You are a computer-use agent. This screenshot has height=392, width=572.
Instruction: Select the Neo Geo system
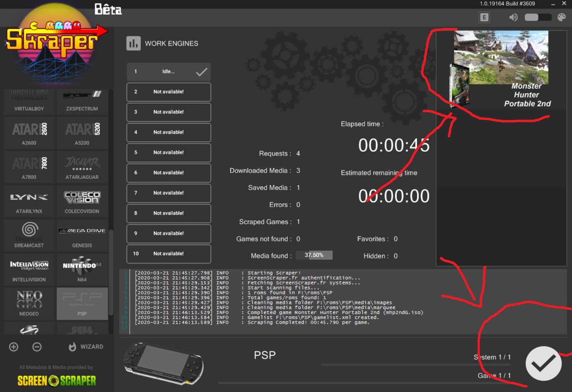click(x=29, y=304)
